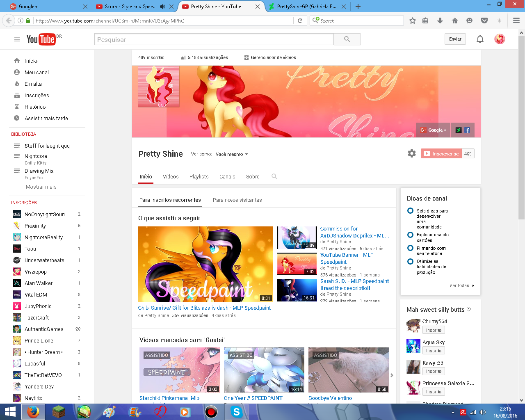Screen dimensions: 525x420
Task: Open Minecraft from the taskbar
Action: (59, 412)
